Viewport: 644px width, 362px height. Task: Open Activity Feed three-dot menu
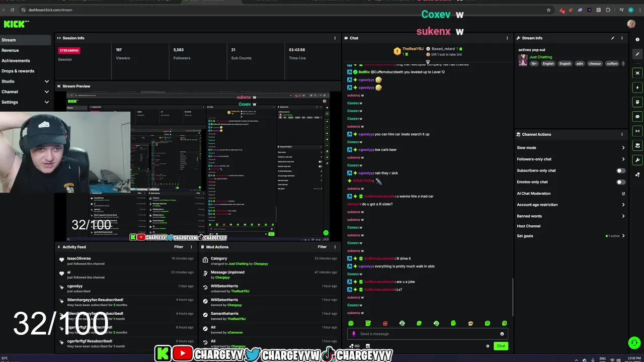(x=191, y=247)
